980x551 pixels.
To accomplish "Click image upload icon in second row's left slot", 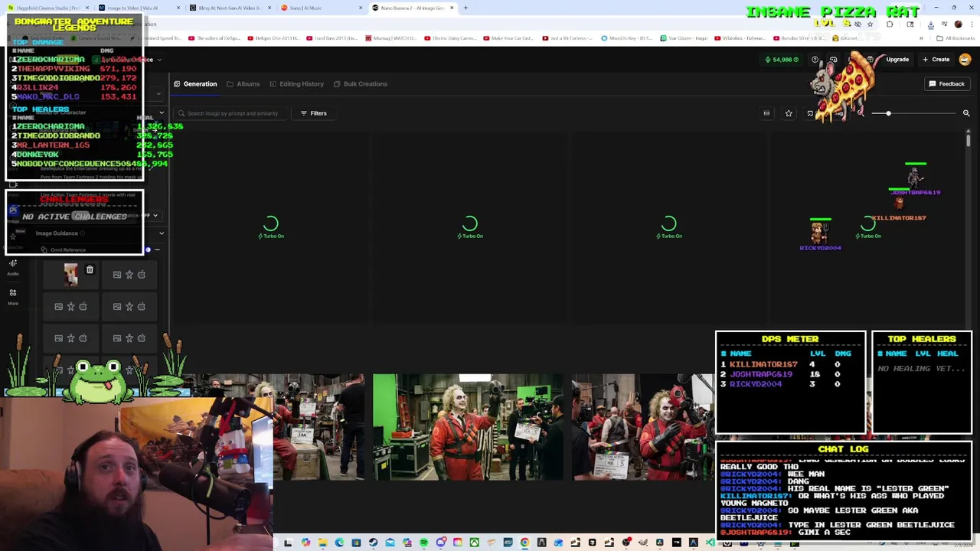I will (x=59, y=307).
